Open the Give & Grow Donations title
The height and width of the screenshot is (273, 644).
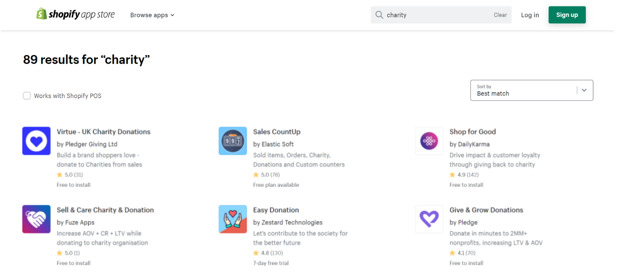tap(486, 210)
